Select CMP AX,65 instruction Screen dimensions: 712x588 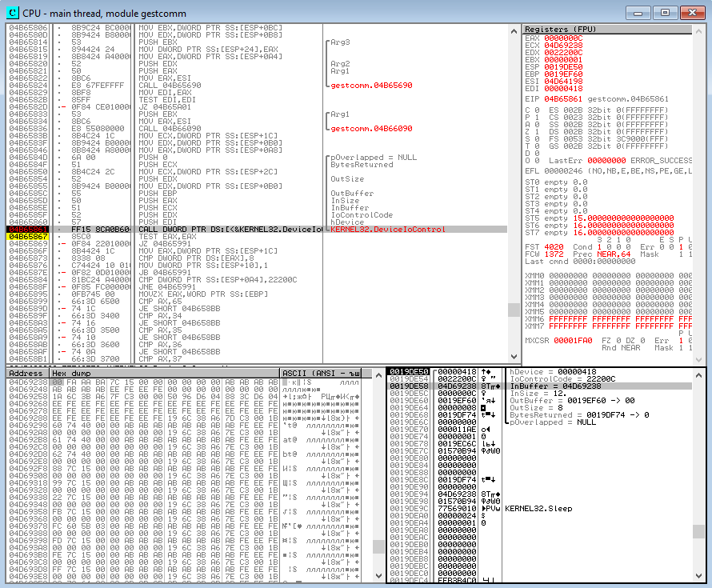click(257, 302)
